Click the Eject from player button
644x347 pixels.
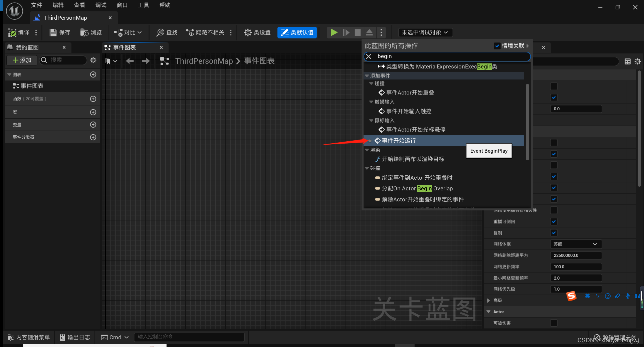click(x=369, y=32)
